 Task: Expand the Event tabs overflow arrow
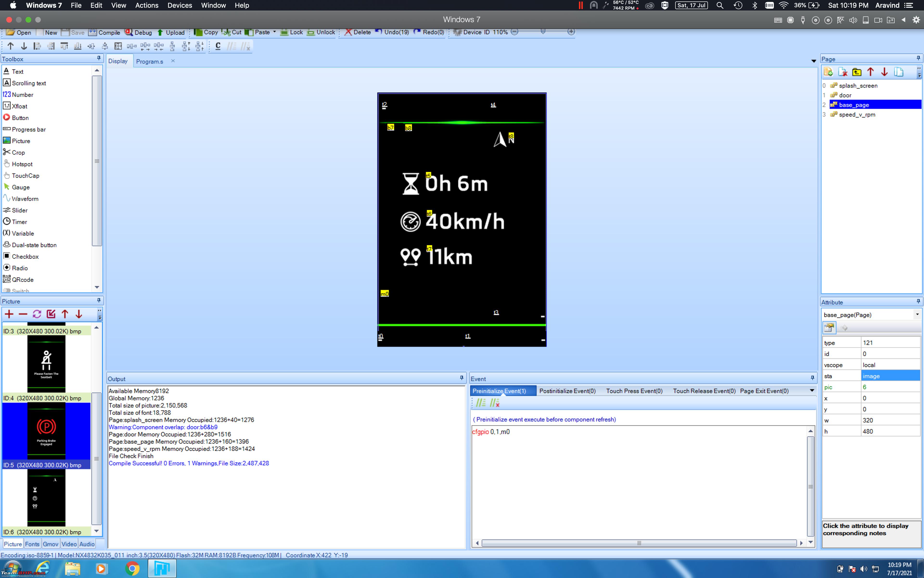(812, 391)
